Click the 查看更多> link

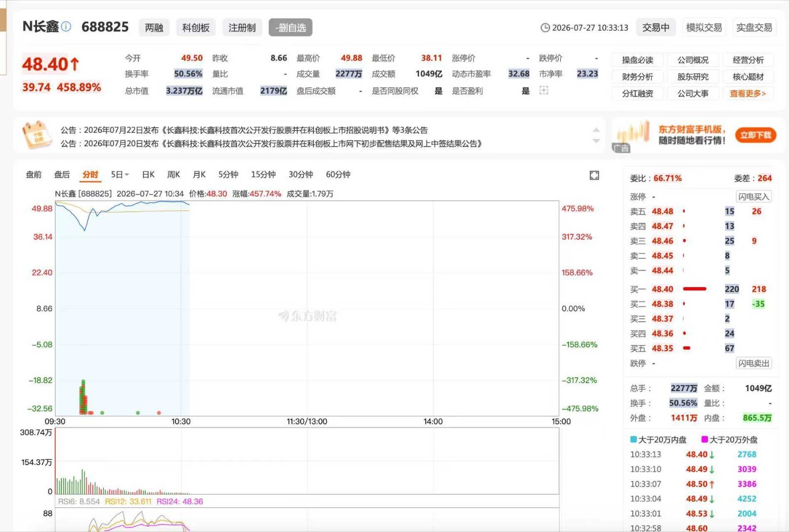[748, 94]
